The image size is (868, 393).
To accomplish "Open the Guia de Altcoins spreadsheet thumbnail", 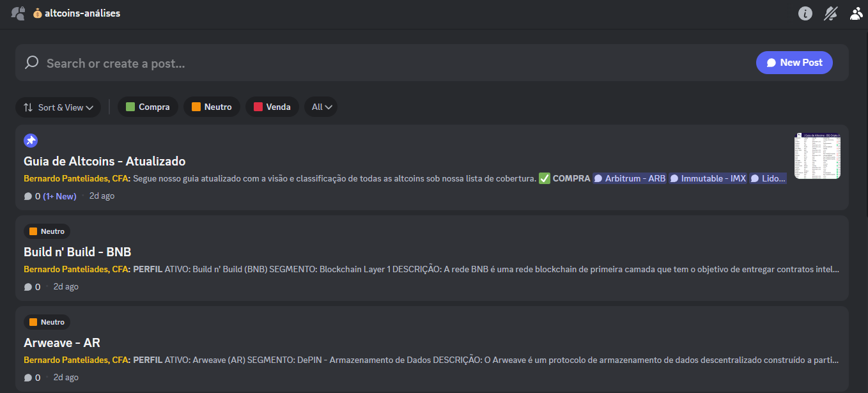I will tap(818, 156).
